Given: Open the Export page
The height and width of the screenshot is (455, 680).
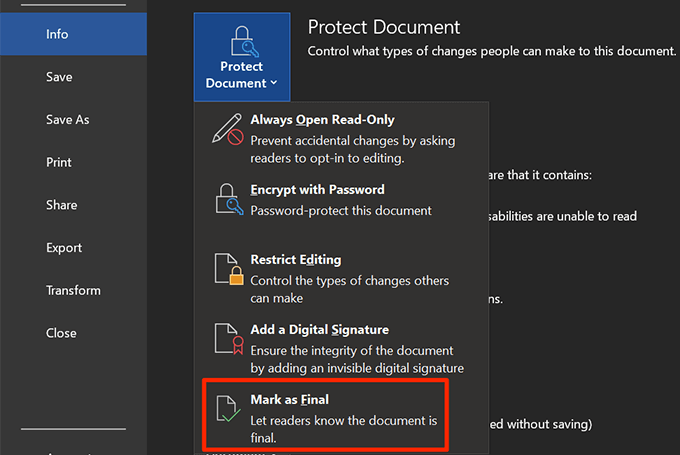Looking at the screenshot, I should click(x=64, y=248).
